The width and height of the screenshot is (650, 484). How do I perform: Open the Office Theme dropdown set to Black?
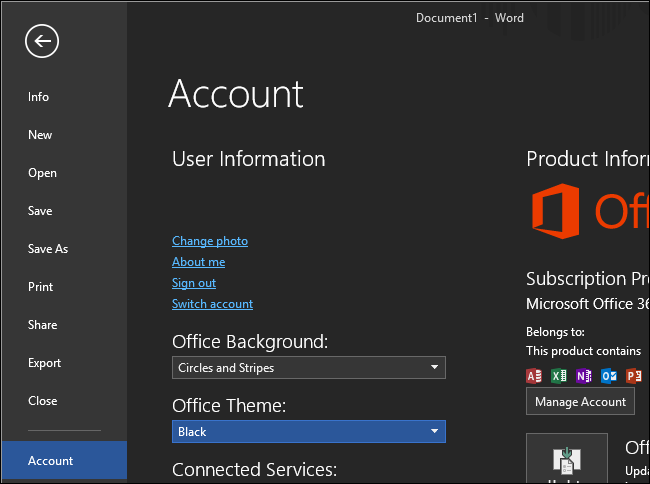[x=308, y=432]
